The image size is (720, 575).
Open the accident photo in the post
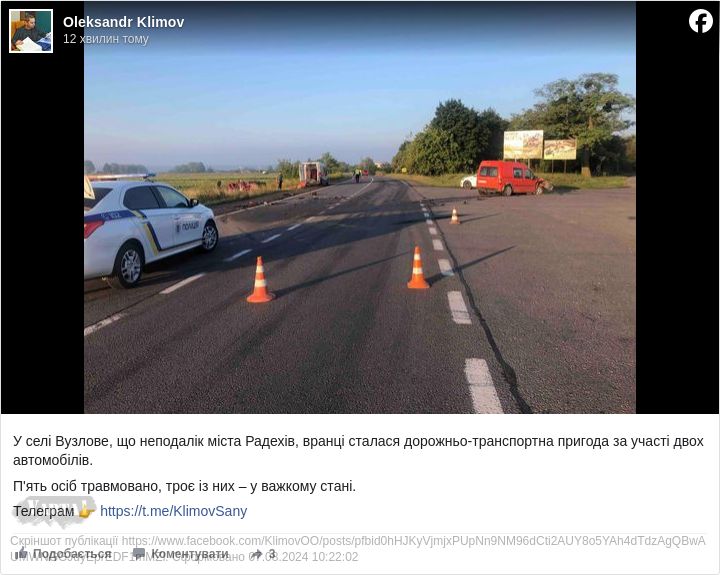tap(360, 207)
